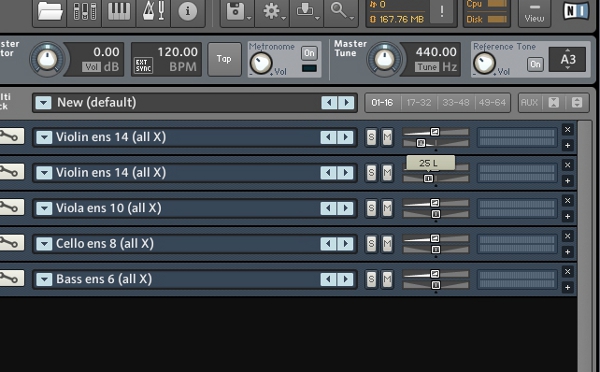
Task: Click the Cello ens 8 pan slider handle
Action: pos(435,250)
